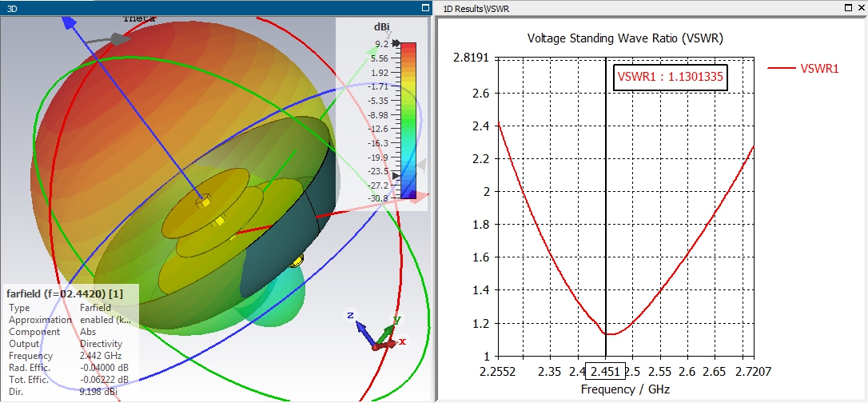Viewport: 868px width, 403px height.
Task: Maximize the 1D Results VSWR window
Action: (849, 8)
